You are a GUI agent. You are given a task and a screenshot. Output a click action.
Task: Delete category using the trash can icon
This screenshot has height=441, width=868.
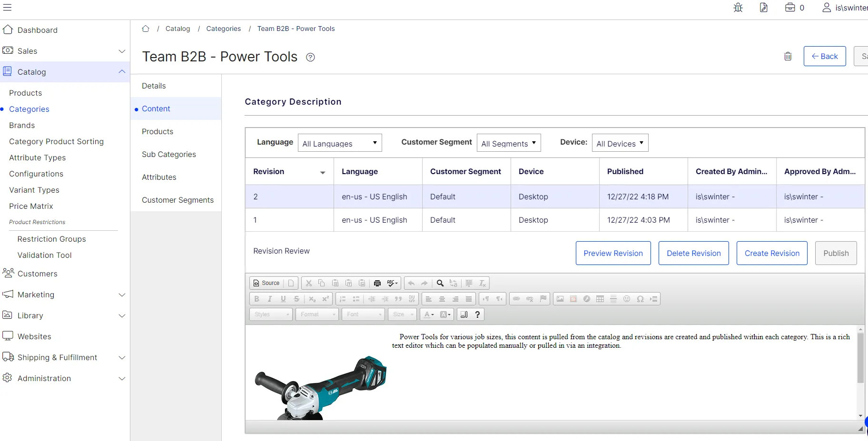coord(788,56)
